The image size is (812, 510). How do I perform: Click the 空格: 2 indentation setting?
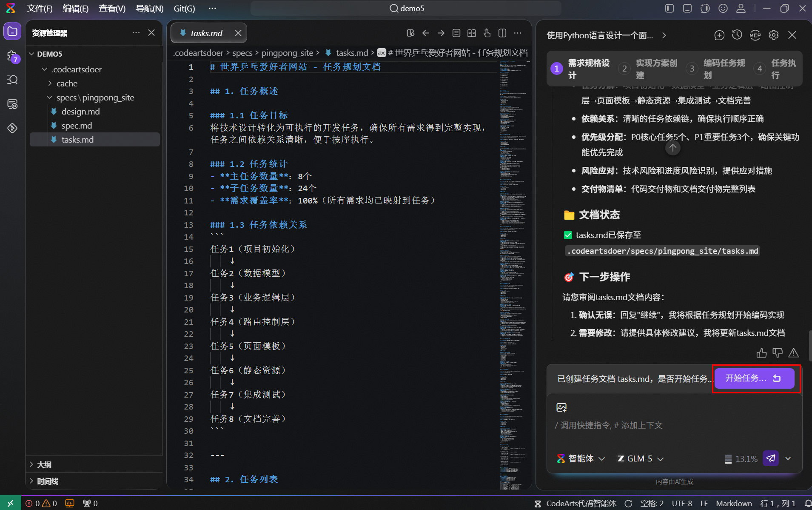pos(652,504)
